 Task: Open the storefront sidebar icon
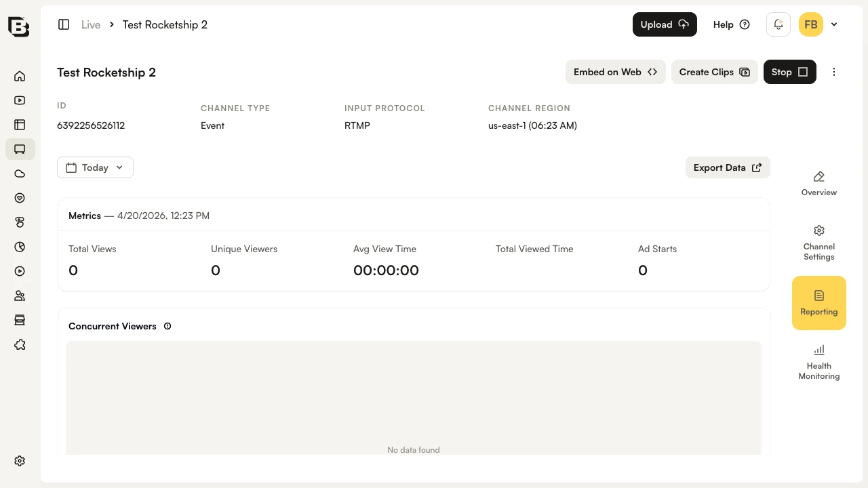pos(20,320)
